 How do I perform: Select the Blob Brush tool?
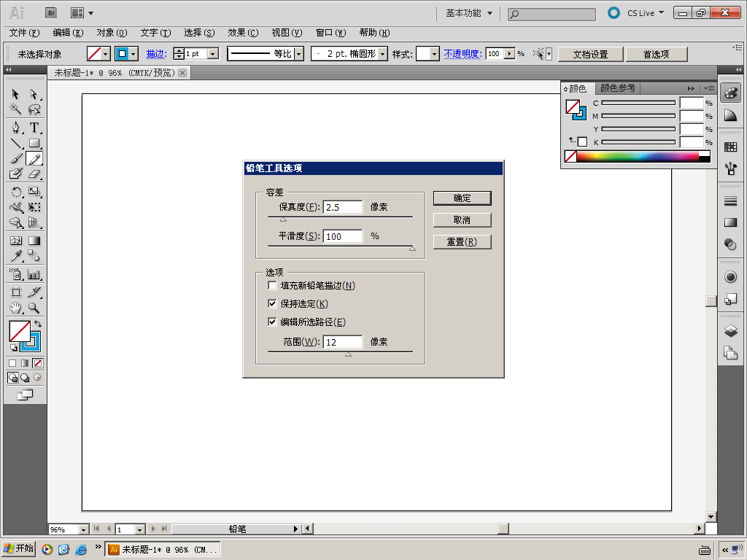point(15,174)
